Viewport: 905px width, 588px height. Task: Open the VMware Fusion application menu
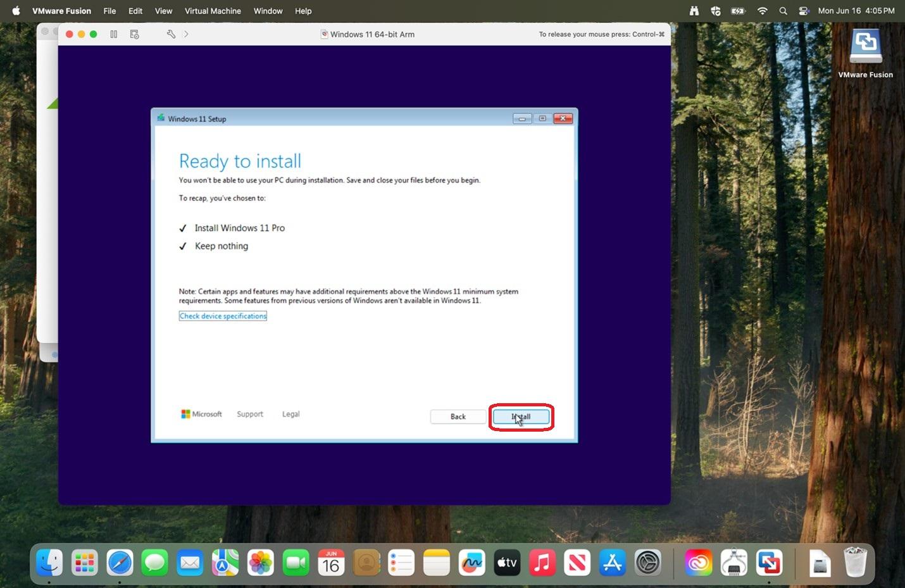[x=61, y=11]
